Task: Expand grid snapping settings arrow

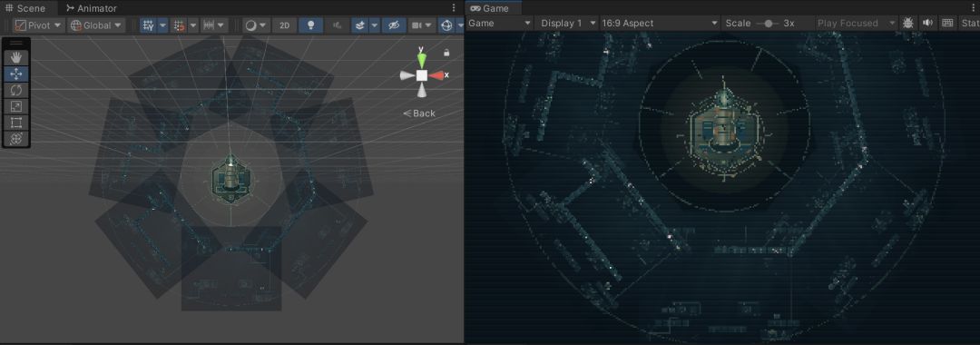Action: (193, 25)
